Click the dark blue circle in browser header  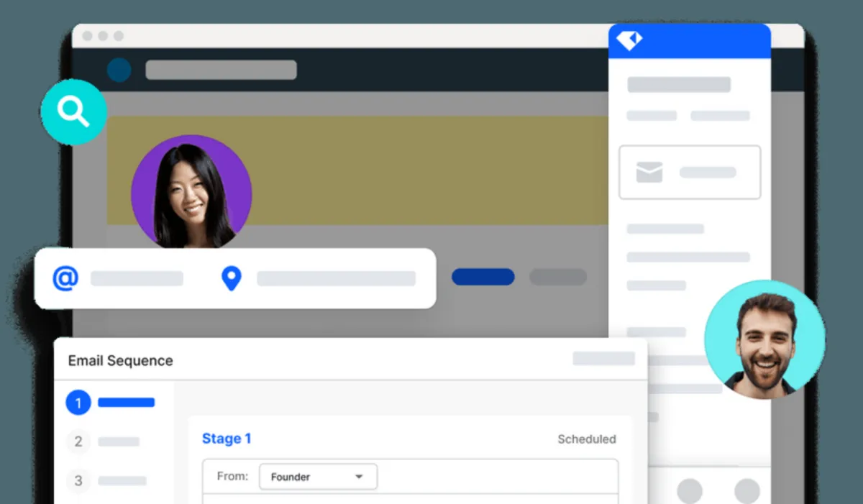pyautogui.click(x=119, y=70)
